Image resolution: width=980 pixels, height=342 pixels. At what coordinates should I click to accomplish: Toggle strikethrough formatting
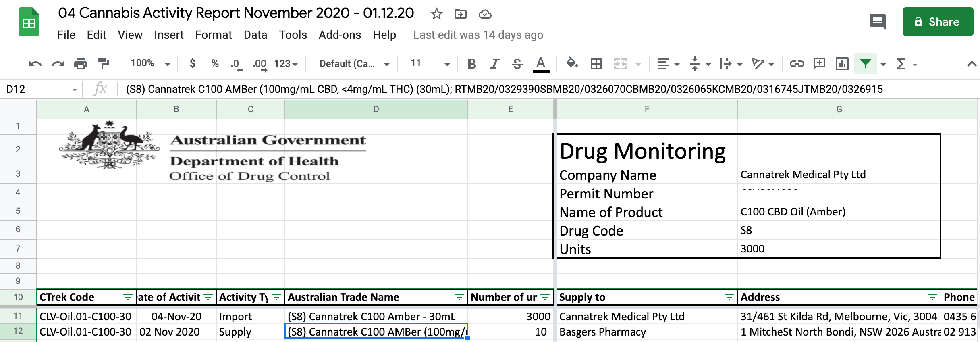click(x=517, y=64)
